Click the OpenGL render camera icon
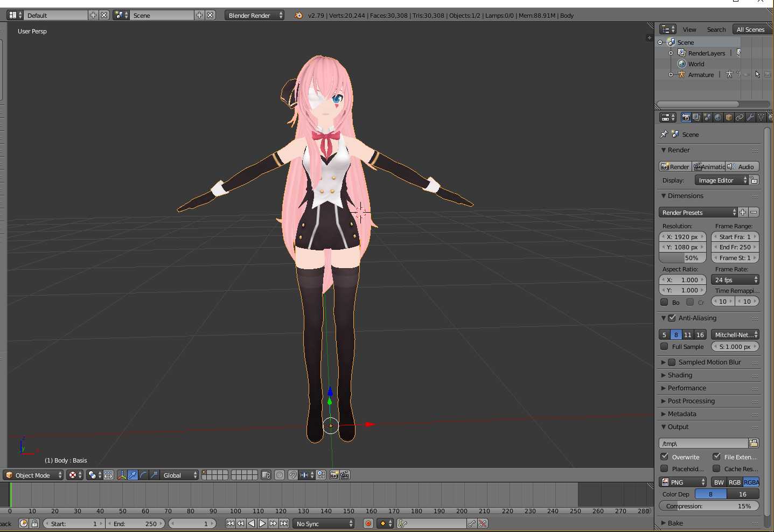 [334, 475]
